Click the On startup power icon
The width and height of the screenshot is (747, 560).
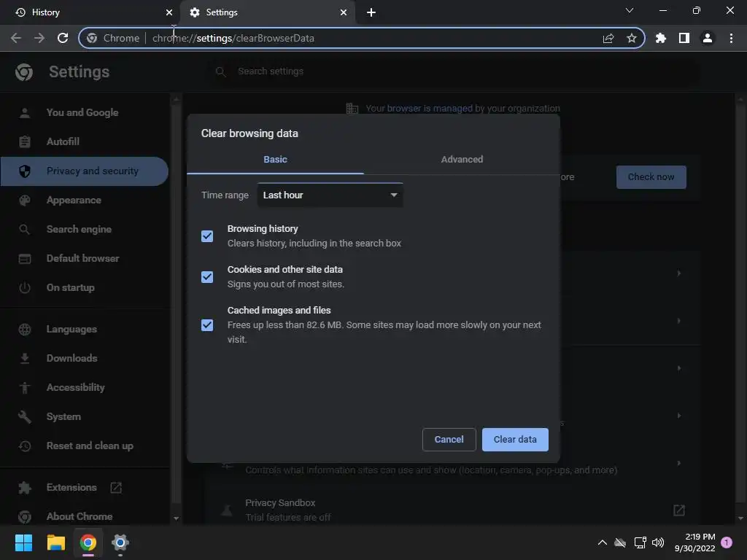25,287
